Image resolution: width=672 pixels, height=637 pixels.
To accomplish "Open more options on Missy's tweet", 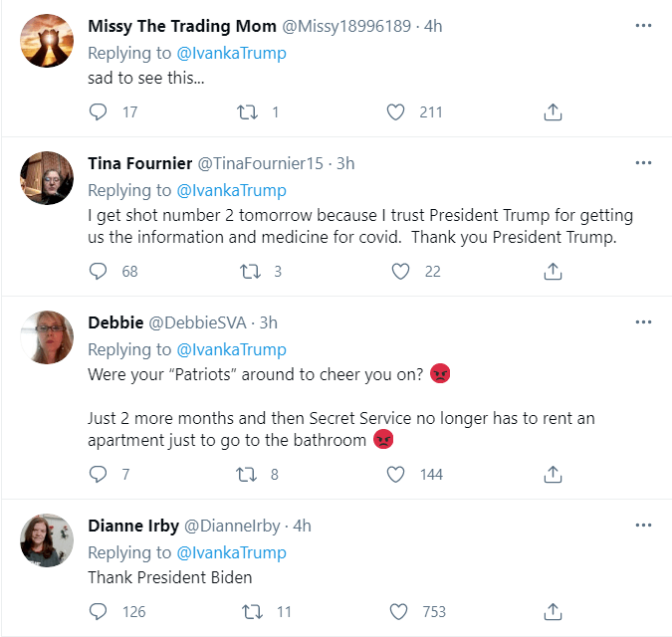I will pyautogui.click(x=643, y=26).
